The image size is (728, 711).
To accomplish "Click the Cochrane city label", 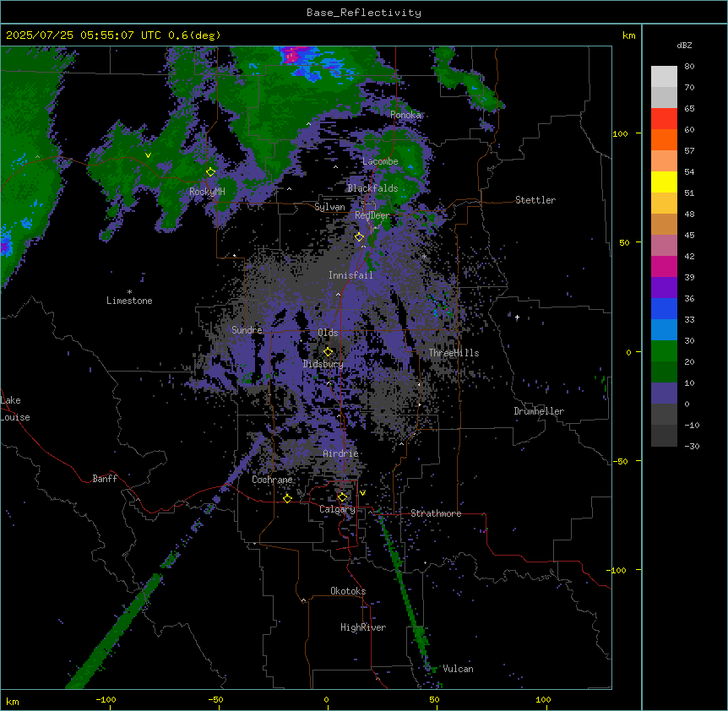I will pos(272,480).
